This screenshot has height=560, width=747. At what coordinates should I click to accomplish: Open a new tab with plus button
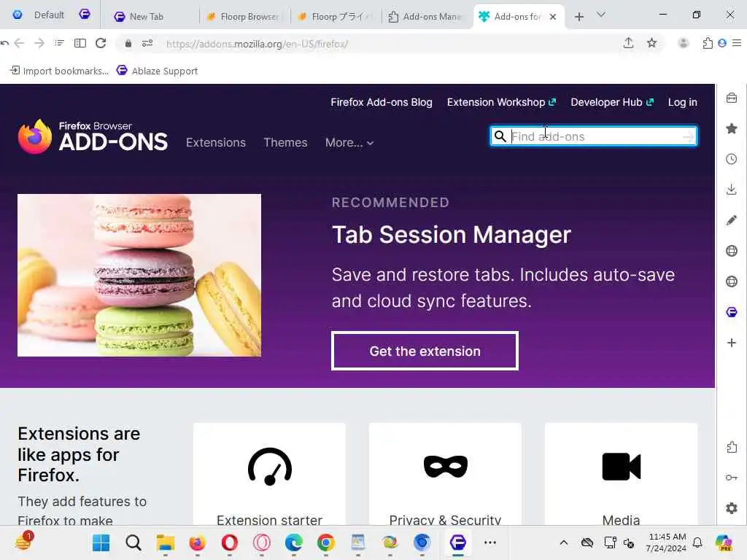click(578, 17)
